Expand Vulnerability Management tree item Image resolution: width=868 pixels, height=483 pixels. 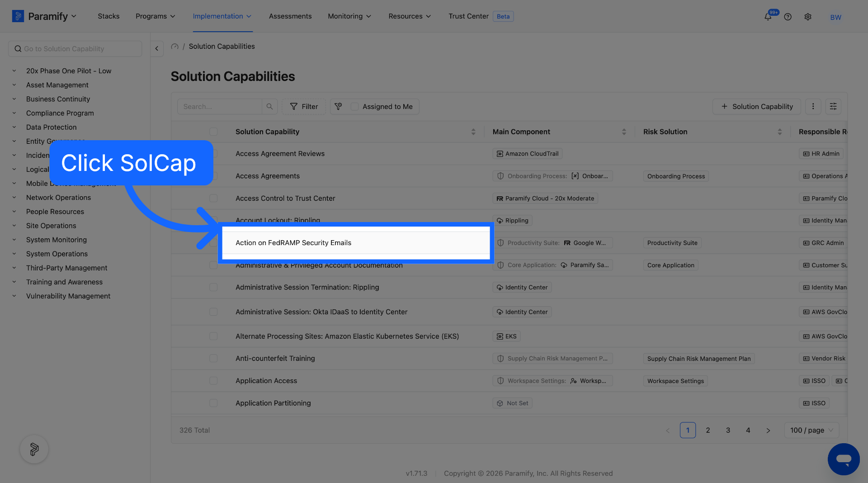tap(14, 296)
